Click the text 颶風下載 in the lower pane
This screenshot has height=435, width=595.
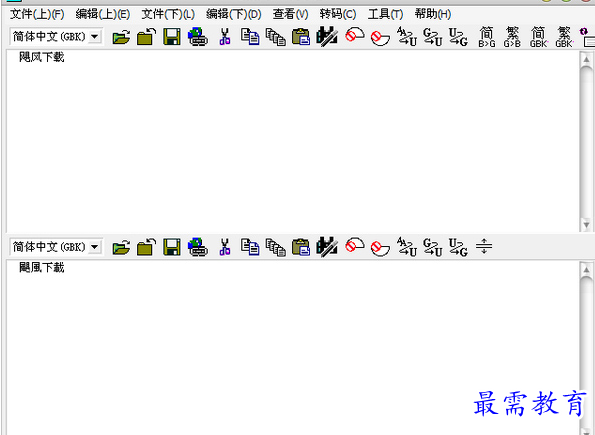42,268
